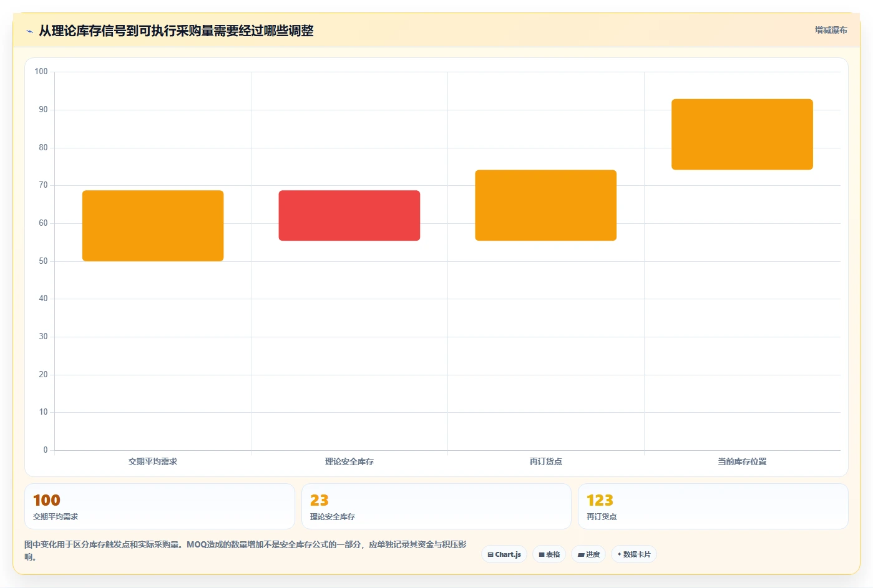Image resolution: width=873 pixels, height=588 pixels.
Task: Click the number 23 in card
Action: click(x=319, y=501)
